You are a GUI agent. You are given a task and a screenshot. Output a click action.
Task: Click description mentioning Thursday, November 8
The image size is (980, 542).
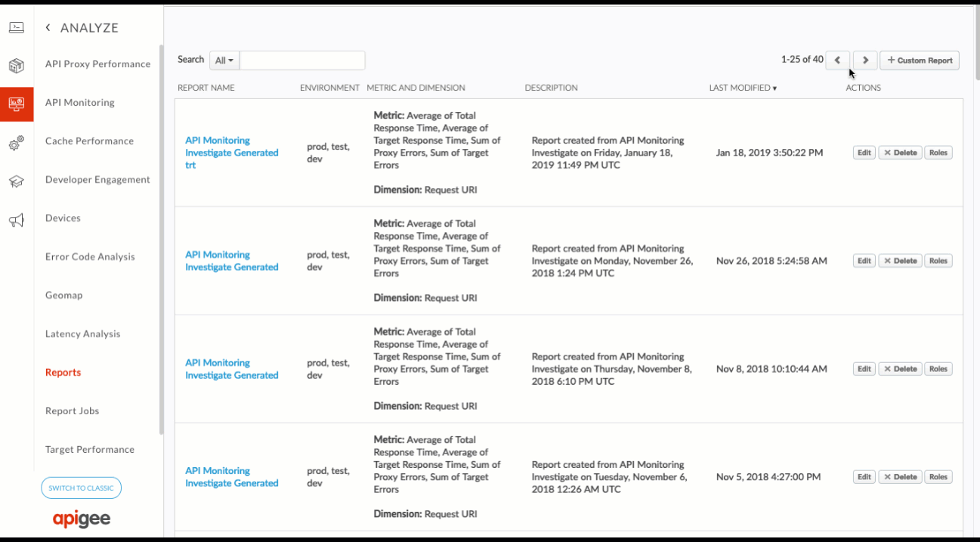click(611, 369)
